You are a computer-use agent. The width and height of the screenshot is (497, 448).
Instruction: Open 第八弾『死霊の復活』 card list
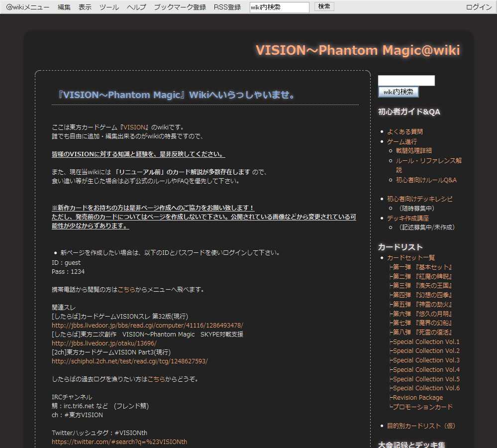pos(422,333)
